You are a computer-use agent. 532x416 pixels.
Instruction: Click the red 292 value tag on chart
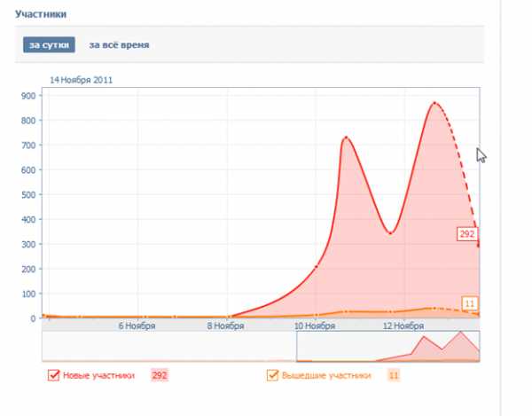466,233
